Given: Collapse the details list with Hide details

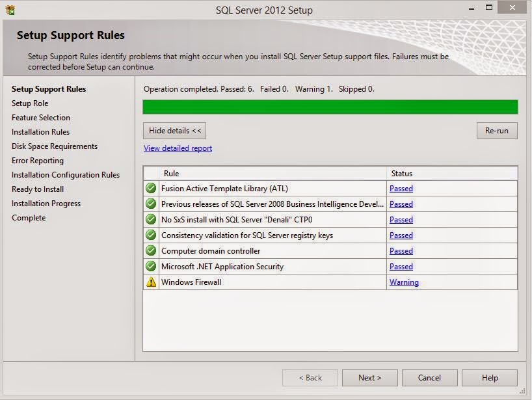Looking at the screenshot, I should [174, 130].
